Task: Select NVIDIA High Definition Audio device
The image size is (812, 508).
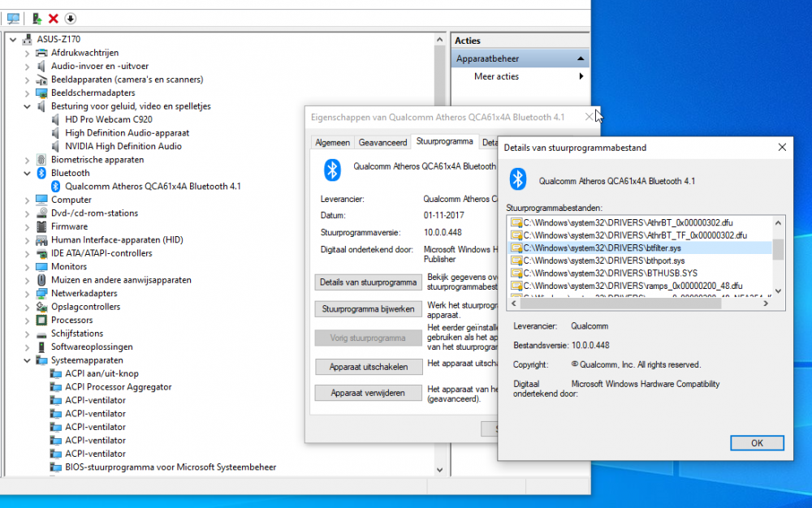Action: (123, 146)
